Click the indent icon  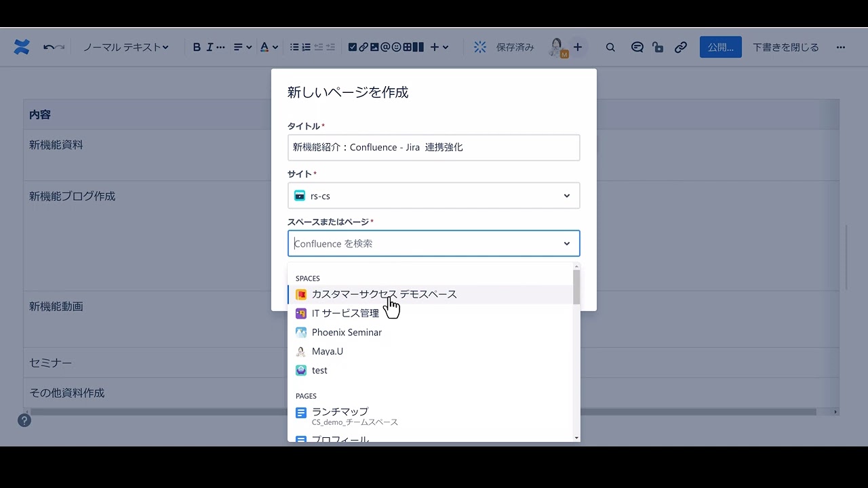(x=330, y=47)
